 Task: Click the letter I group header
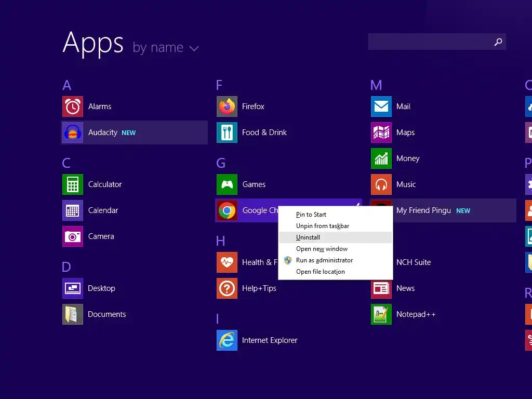pos(218,319)
